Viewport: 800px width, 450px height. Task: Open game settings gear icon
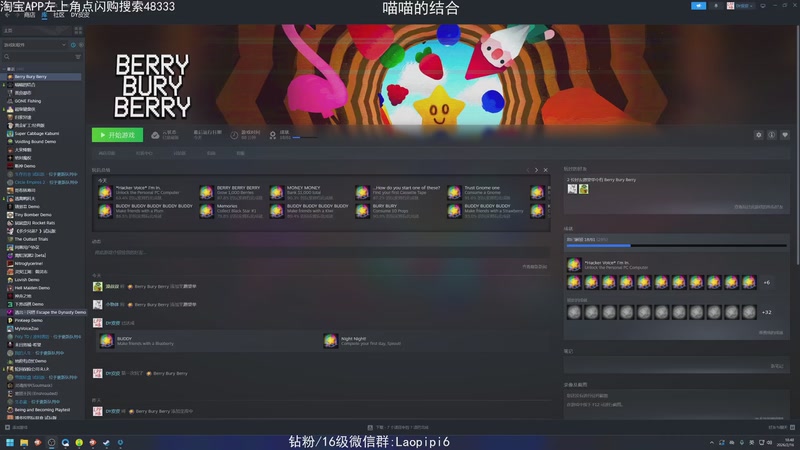click(x=759, y=135)
